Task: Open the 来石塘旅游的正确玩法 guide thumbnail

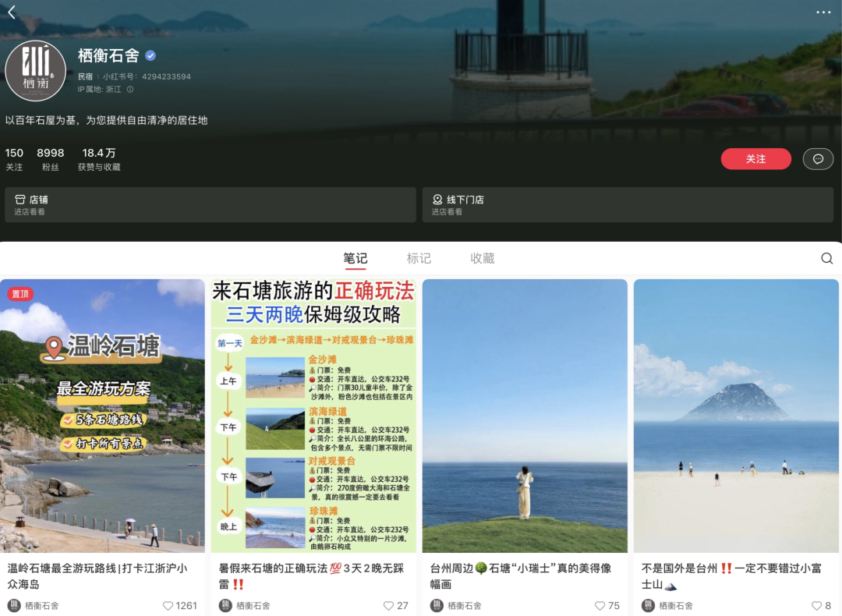Action: [x=313, y=416]
